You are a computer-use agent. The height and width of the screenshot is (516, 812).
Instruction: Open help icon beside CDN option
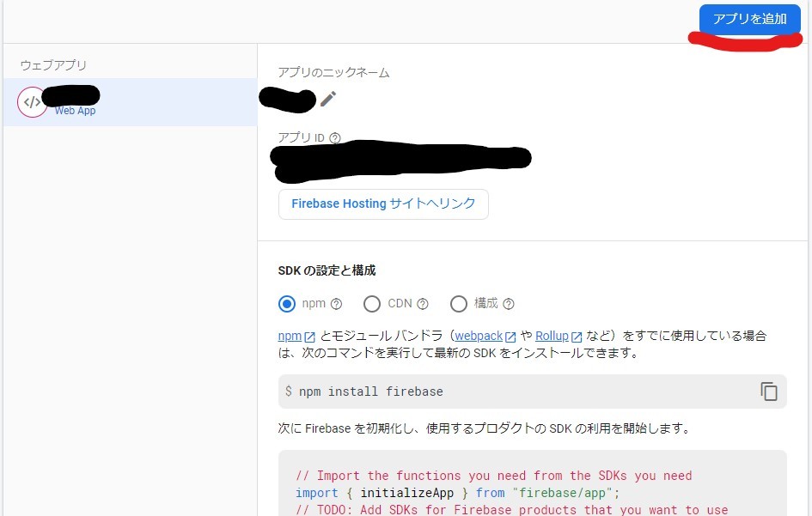tap(423, 304)
